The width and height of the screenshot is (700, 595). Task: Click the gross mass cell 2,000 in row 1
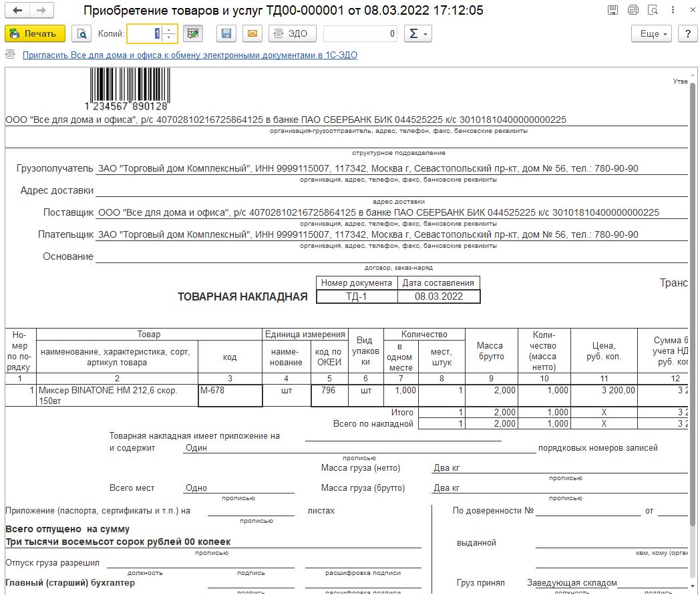(x=492, y=395)
